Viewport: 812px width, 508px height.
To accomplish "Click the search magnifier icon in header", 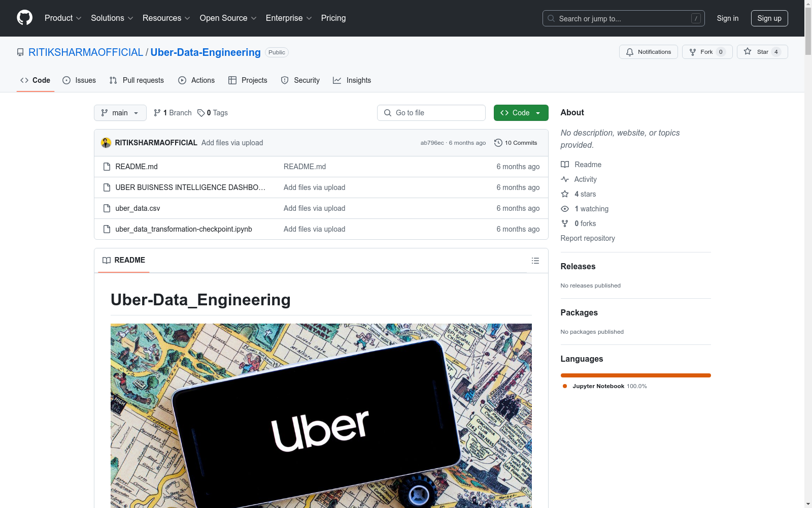I will coord(551,18).
